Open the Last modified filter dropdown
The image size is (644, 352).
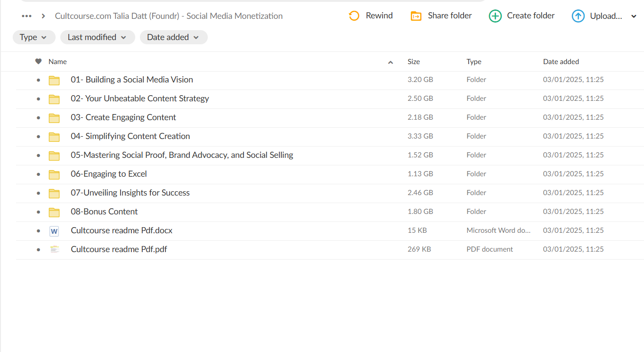pyautogui.click(x=98, y=37)
